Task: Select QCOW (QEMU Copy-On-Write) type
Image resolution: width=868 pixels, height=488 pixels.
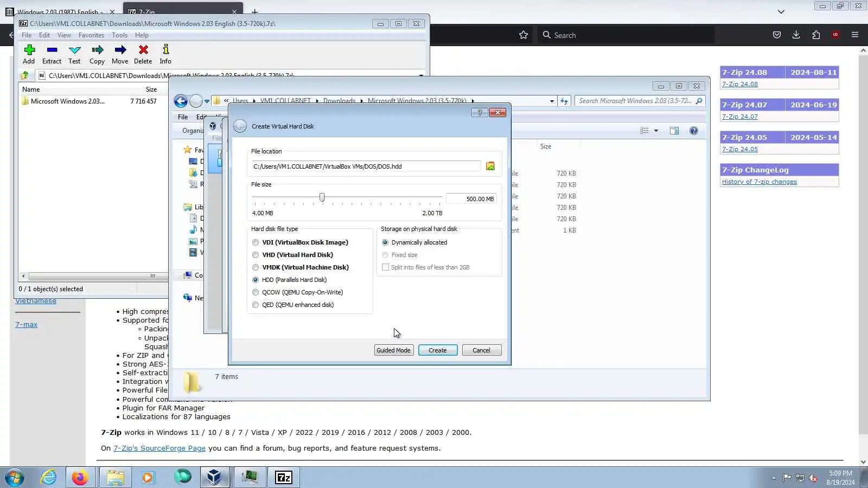Action: pos(256,292)
